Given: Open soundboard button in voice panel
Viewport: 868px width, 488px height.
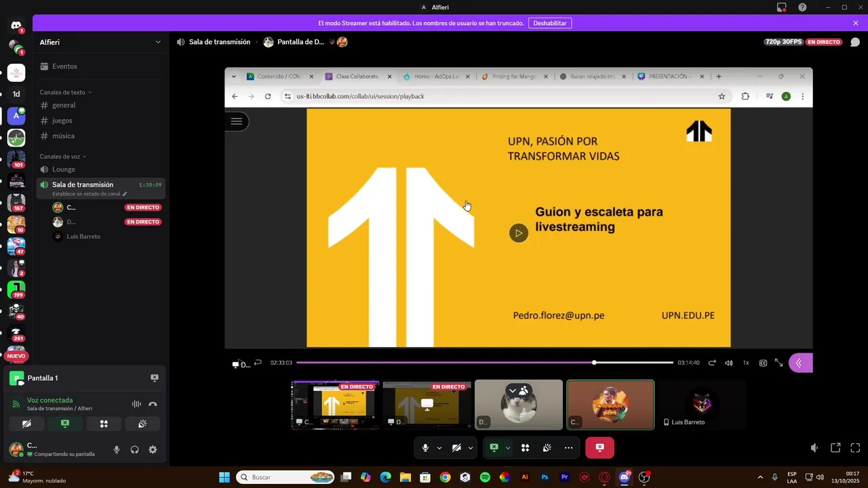Looking at the screenshot, I should click(142, 424).
